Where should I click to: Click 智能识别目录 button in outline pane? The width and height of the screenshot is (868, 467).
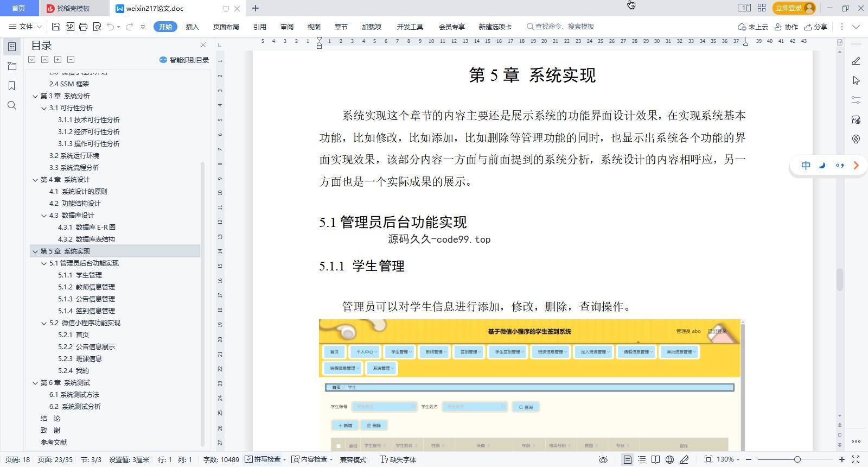tap(184, 60)
